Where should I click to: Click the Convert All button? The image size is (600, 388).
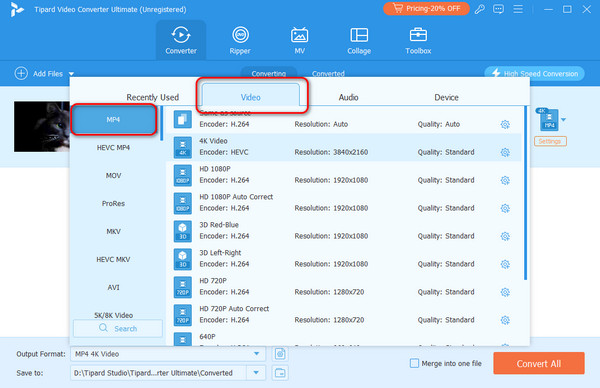[x=539, y=363]
